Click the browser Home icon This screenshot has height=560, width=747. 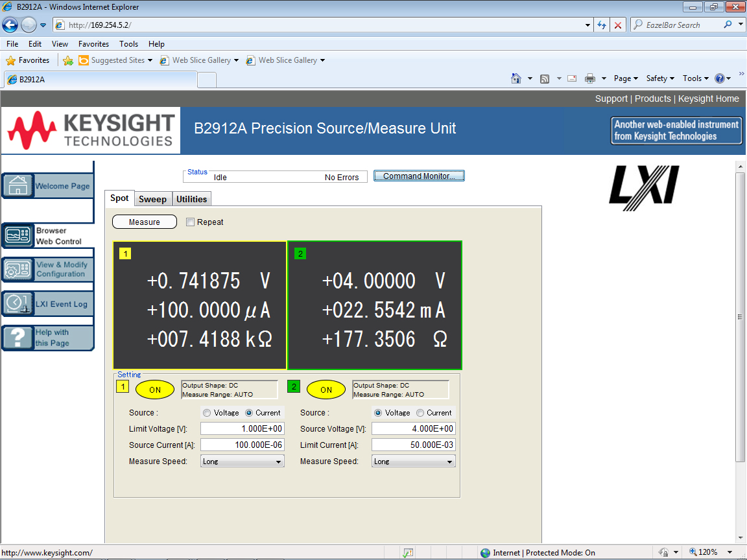(x=516, y=78)
